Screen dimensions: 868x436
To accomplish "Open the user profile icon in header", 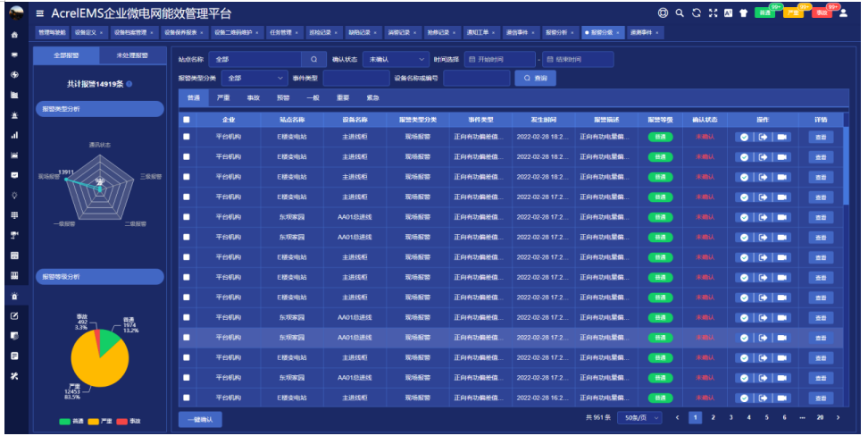I will (x=843, y=13).
